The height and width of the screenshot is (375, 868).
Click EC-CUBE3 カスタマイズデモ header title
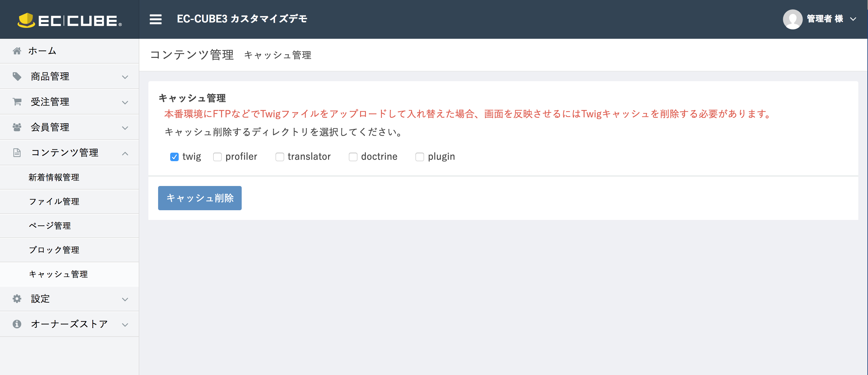click(242, 19)
